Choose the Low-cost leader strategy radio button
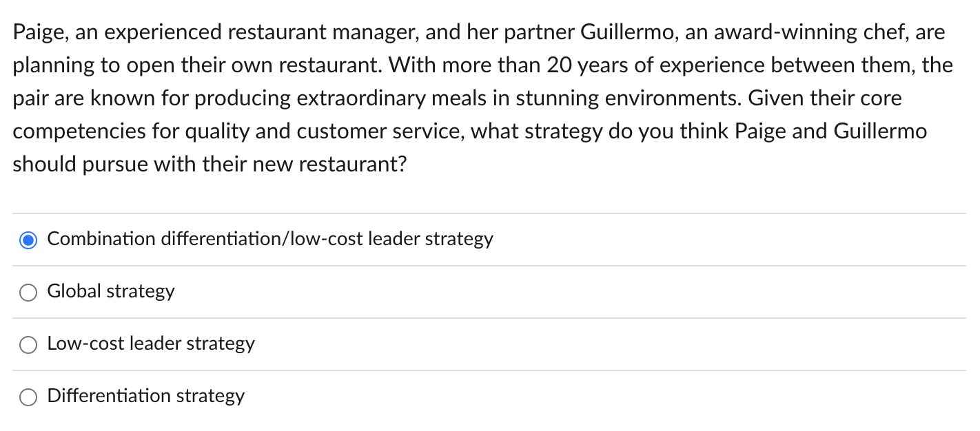980x431 pixels. 28,345
